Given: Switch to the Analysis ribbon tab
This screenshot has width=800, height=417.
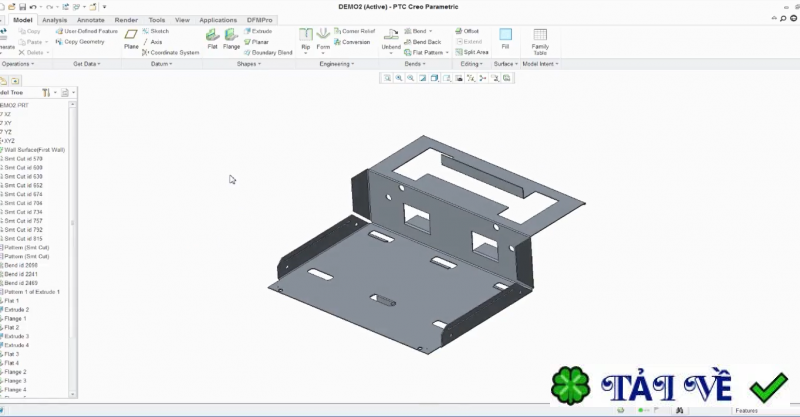Looking at the screenshot, I should [x=55, y=19].
